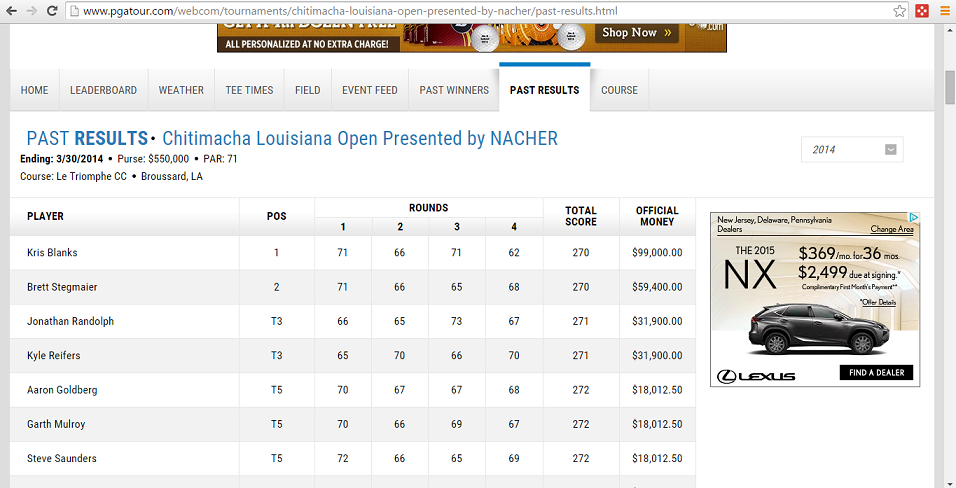Click the browser forward arrow

(32, 11)
